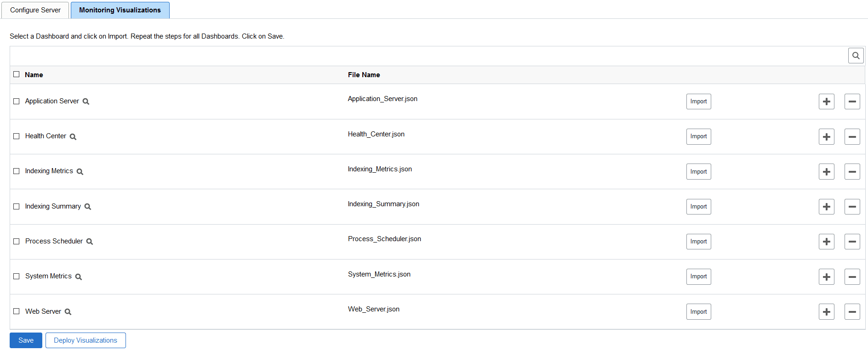Check the select-all checkbox in the header
Screen dimensions: 868x350
17,74
